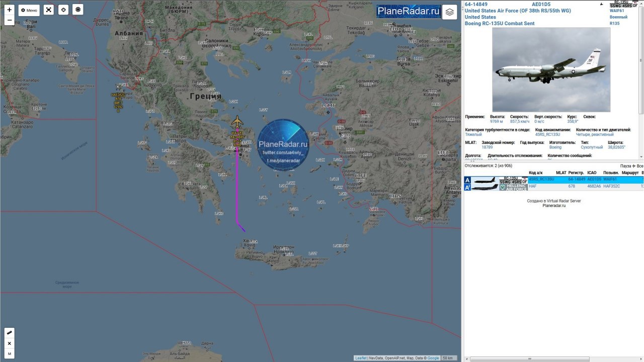Sort list by ICAO column
Image resolution: width=644 pixels, height=362 pixels.
point(592,173)
